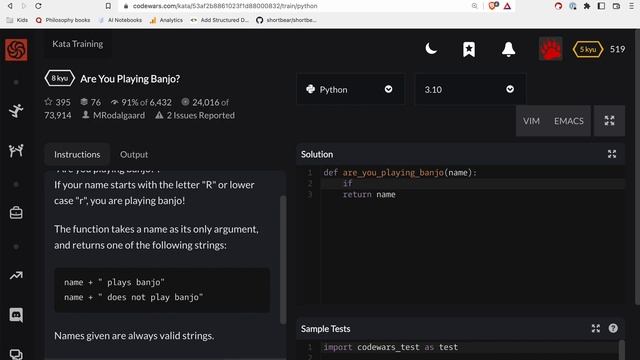Viewport: 640px width, 360px height.
Task: Click the 24,016 completions circle icon
Action: tap(185, 102)
